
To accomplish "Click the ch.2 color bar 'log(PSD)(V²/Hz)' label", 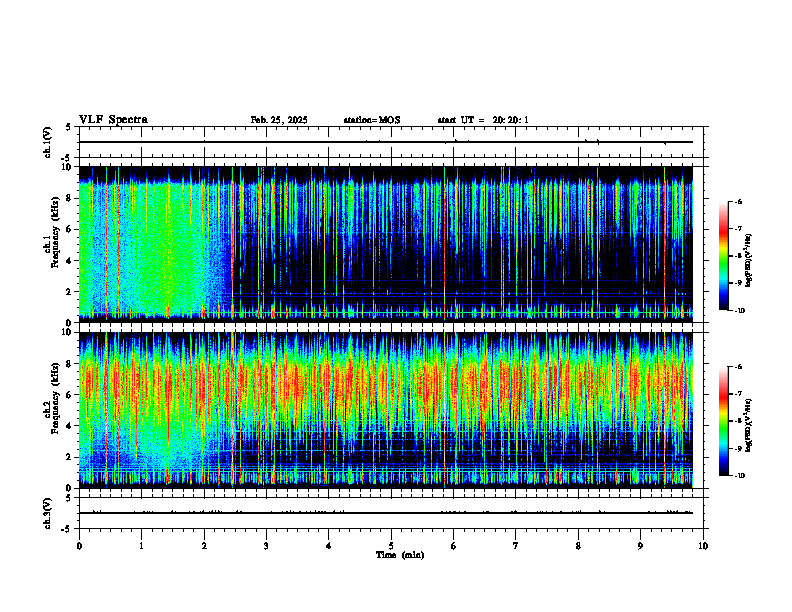I will coord(749,425).
